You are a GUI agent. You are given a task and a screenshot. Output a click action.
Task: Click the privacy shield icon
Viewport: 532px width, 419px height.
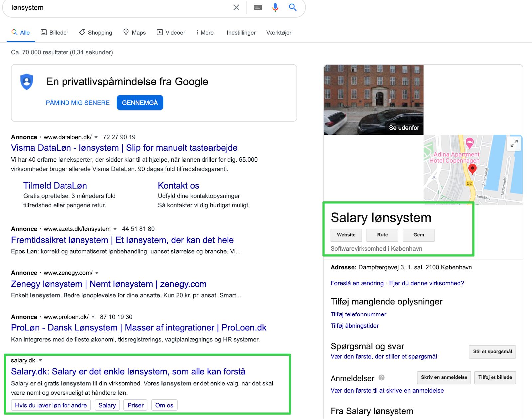click(27, 82)
